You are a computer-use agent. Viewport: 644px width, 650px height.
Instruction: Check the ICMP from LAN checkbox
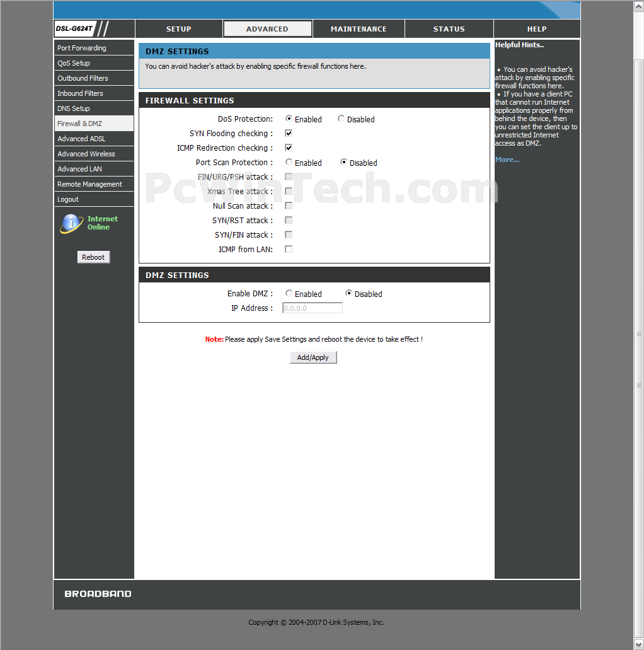click(289, 249)
